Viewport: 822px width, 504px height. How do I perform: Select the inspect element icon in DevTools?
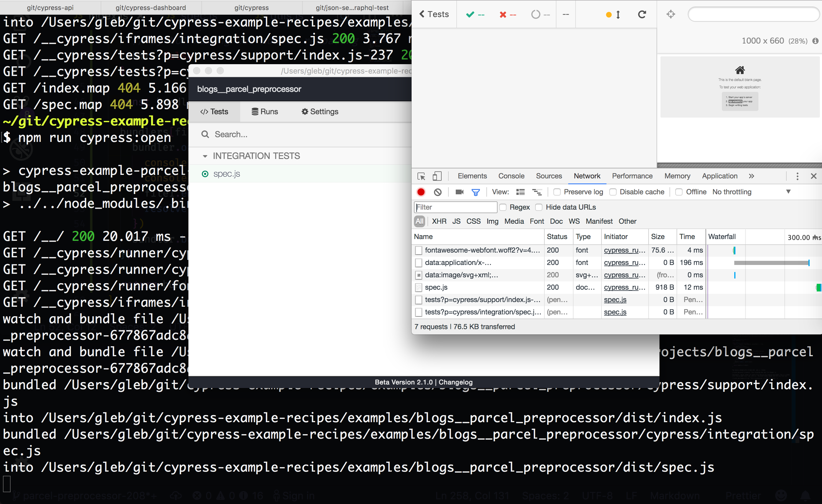coord(421,176)
